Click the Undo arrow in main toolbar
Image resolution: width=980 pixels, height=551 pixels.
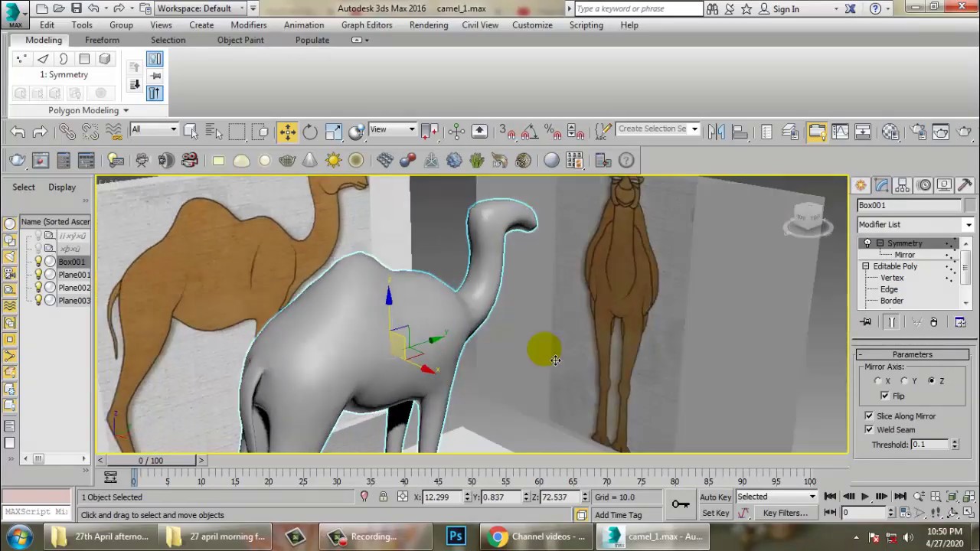point(18,132)
